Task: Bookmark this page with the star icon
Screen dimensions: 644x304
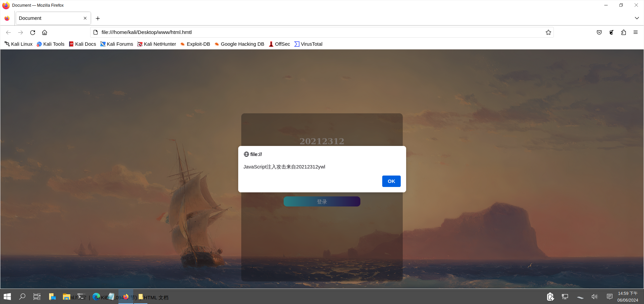Action: tap(548, 32)
